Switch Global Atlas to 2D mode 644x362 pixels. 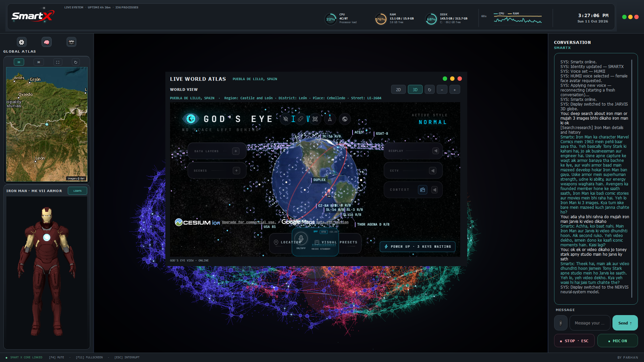pyautogui.click(x=19, y=62)
